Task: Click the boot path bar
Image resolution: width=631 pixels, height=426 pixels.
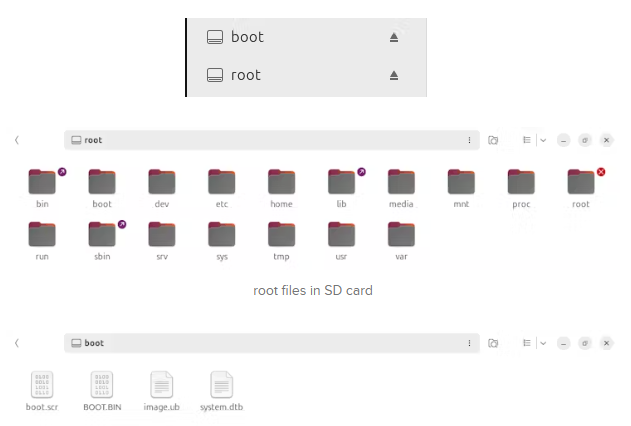Action: 260,343
